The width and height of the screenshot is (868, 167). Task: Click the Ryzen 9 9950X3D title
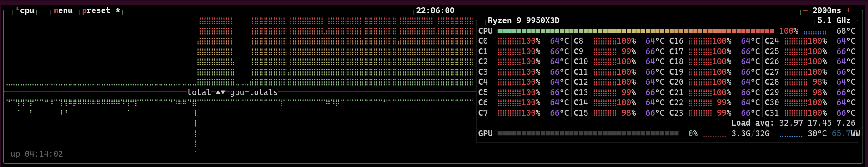523,20
